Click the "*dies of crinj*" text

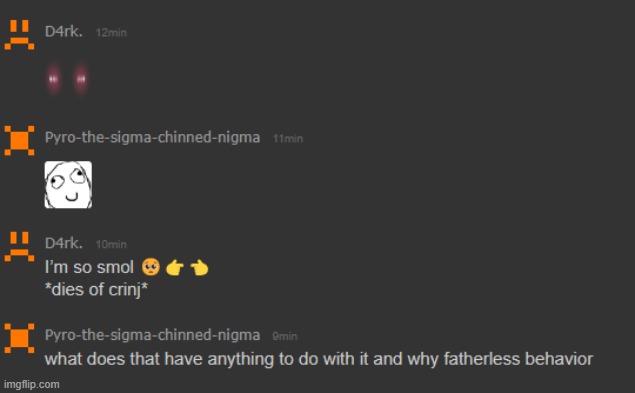(x=96, y=290)
